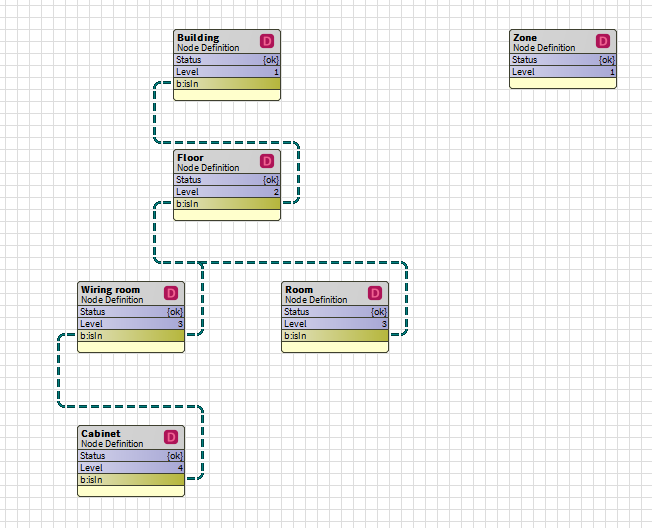The height and width of the screenshot is (528, 652).
Task: Click the b:isIn row of Building node
Action: [x=227, y=84]
